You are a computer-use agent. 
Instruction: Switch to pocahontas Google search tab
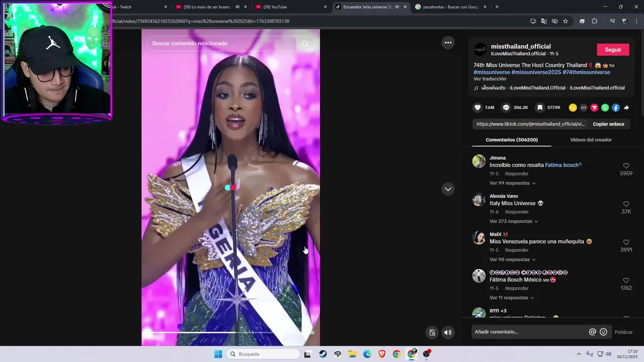point(451,7)
